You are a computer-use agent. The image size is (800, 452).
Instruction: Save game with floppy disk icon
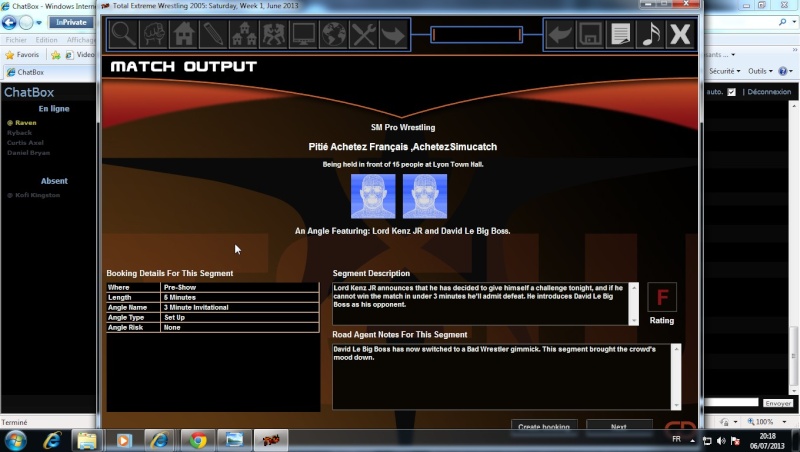tap(590, 35)
